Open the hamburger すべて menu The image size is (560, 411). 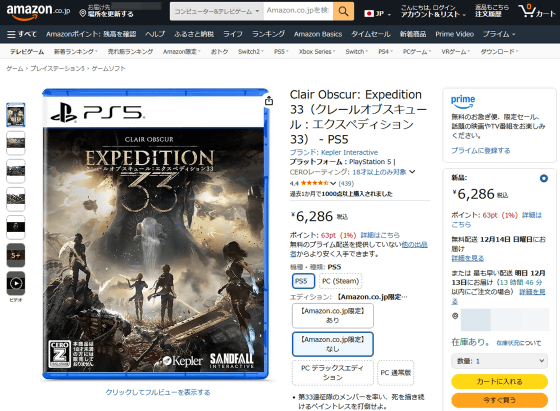[22, 34]
